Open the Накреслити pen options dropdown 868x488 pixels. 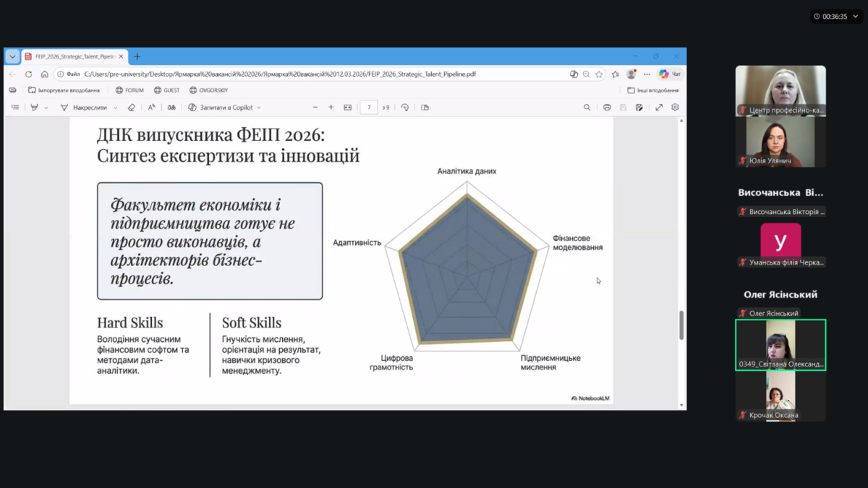point(115,108)
